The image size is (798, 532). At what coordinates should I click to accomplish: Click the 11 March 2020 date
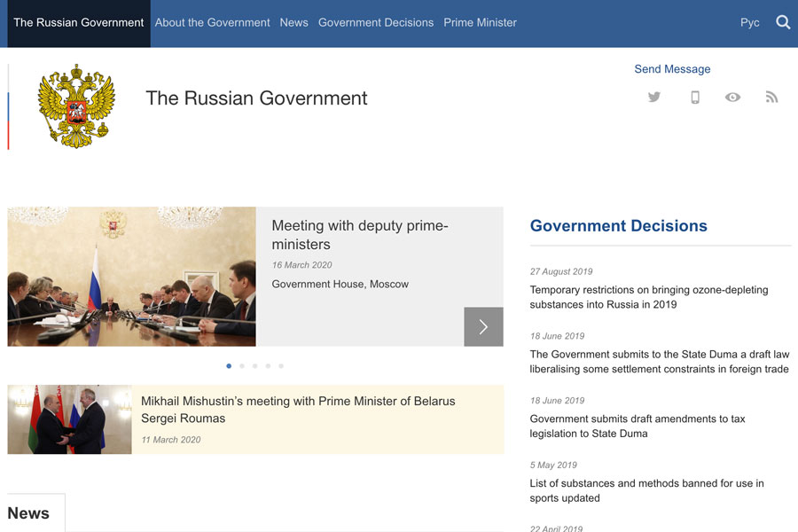(171, 440)
